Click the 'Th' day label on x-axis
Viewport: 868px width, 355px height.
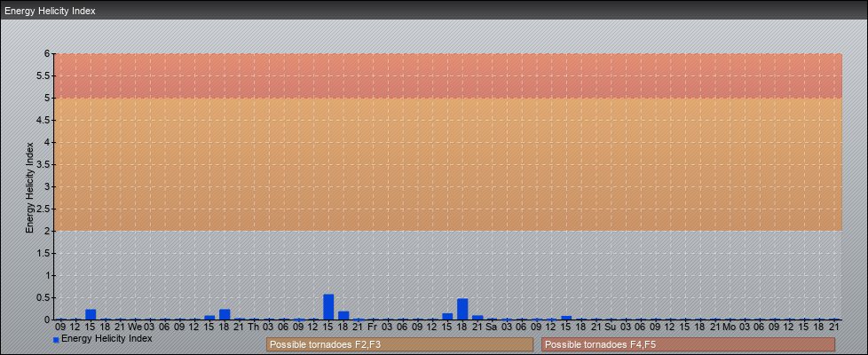click(254, 327)
